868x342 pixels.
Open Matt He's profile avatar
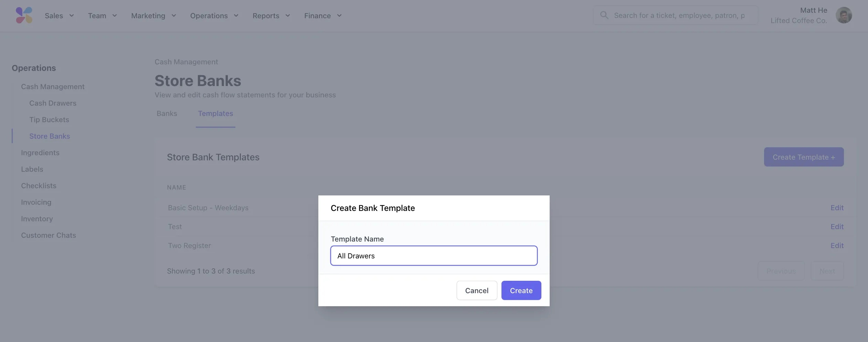(x=844, y=15)
